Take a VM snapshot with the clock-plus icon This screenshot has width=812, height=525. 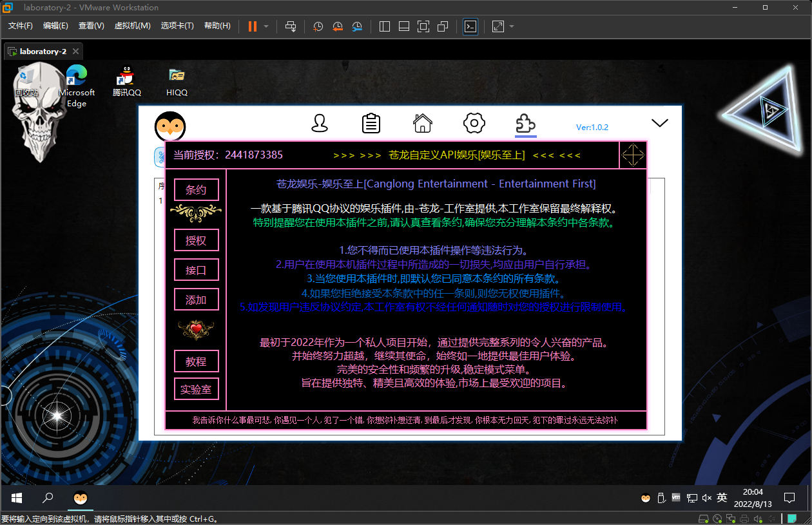pos(318,26)
